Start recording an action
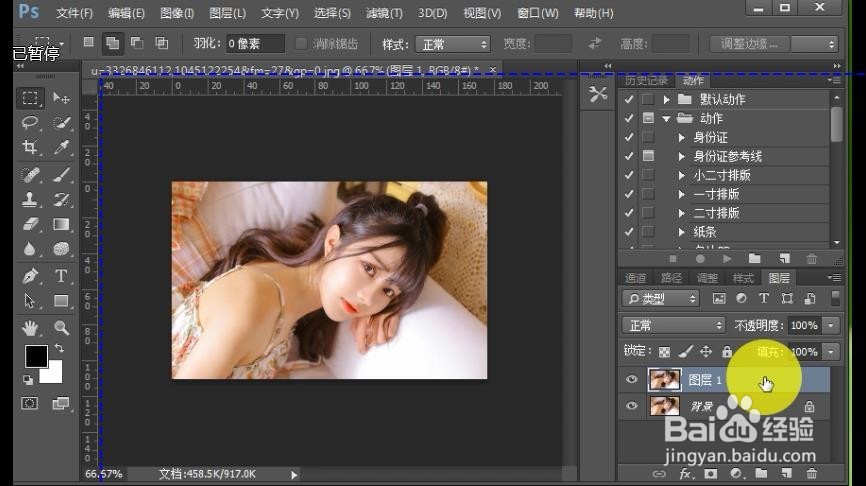Image resolution: width=866 pixels, height=486 pixels. click(x=700, y=258)
